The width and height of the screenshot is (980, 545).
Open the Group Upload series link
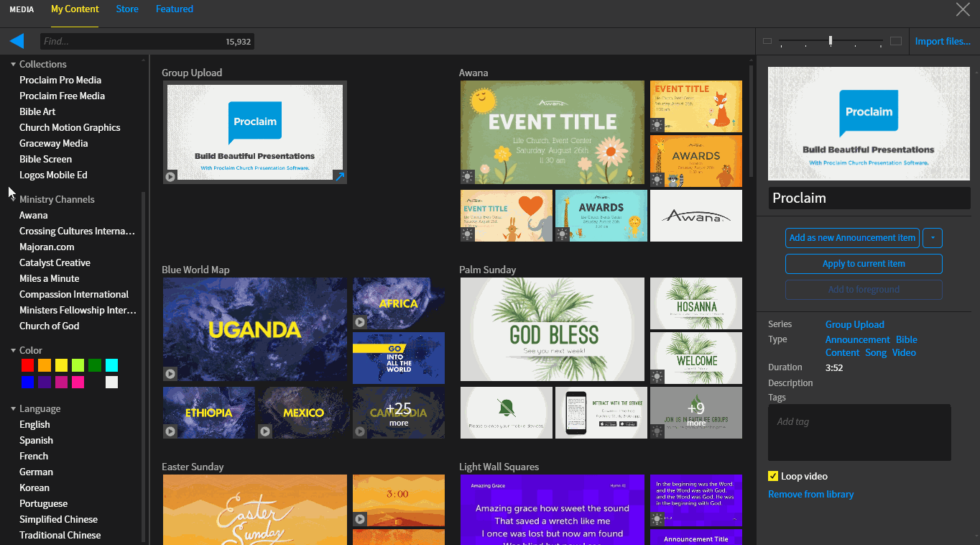(855, 324)
